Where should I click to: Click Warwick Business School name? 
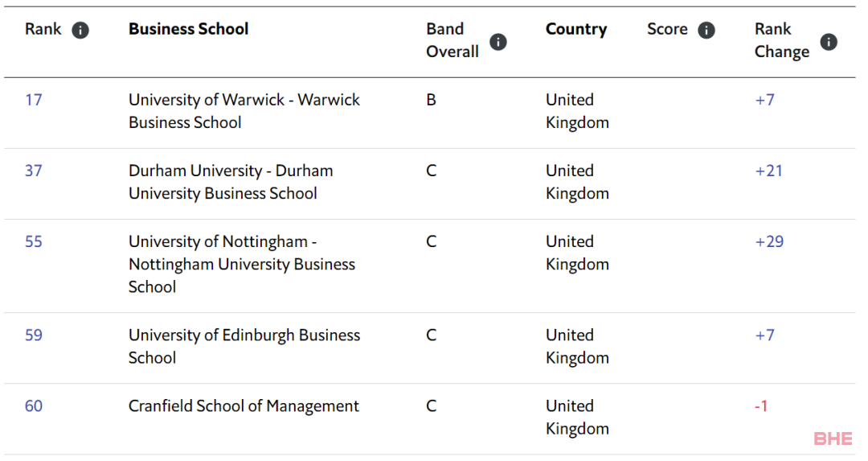pos(244,111)
